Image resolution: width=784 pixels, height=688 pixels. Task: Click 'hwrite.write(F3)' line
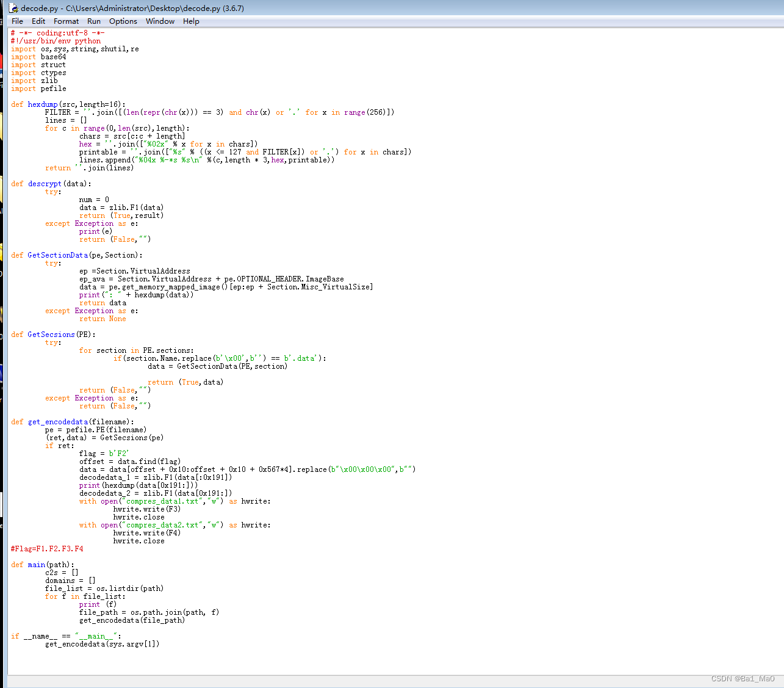point(147,509)
